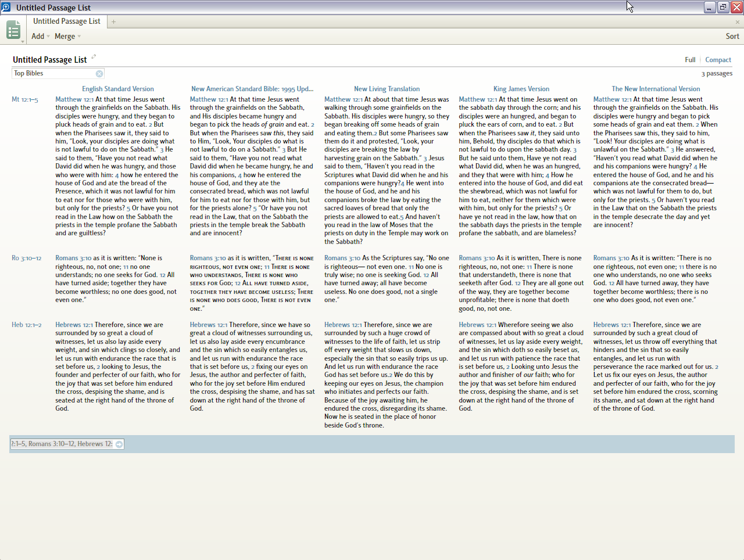Image resolution: width=744 pixels, height=560 pixels.
Task: Select the English Standard Version column header
Action: 118,89
